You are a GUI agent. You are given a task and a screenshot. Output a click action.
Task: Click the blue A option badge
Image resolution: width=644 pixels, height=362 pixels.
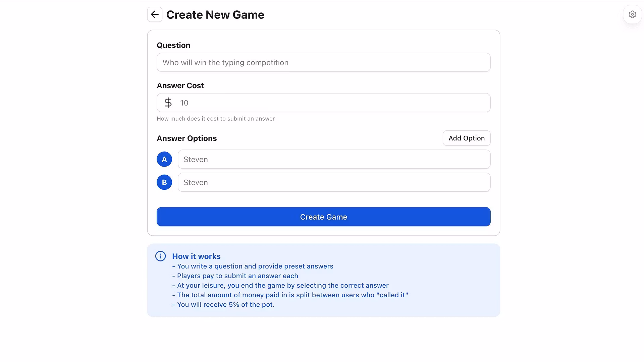pyautogui.click(x=164, y=159)
